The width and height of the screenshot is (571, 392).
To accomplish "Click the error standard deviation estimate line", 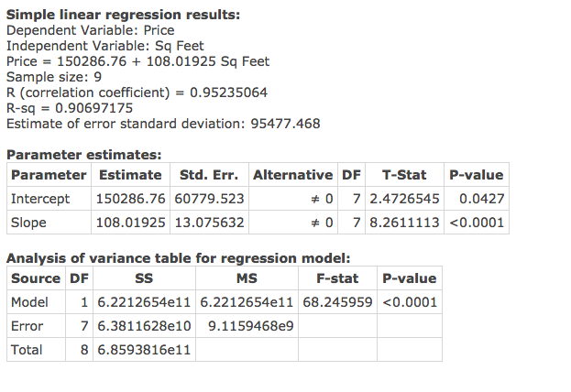I will [163, 124].
